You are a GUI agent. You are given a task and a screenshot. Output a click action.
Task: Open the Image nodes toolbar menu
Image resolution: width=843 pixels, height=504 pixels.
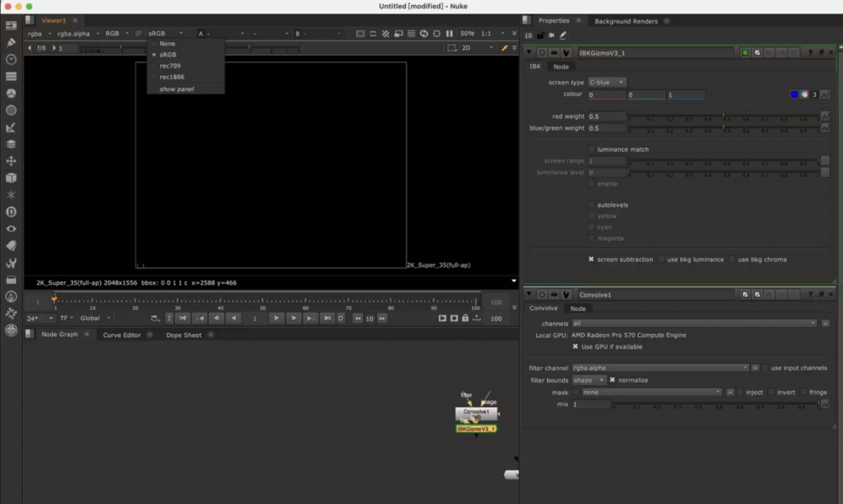coord(11,25)
